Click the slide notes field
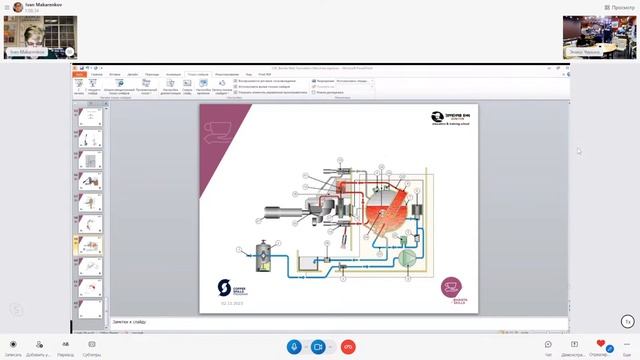 [339, 322]
